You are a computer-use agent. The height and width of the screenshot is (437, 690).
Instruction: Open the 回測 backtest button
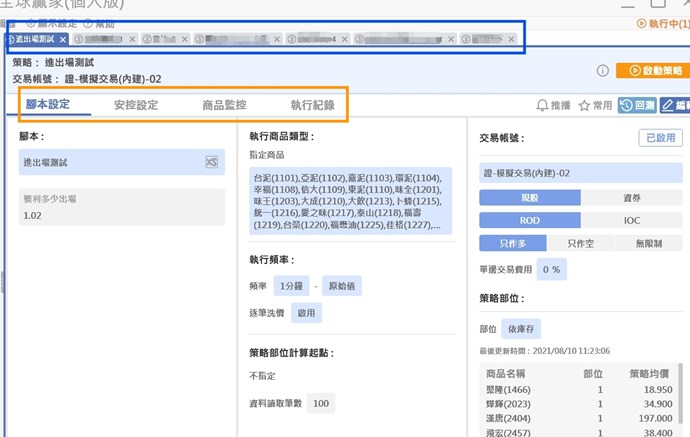click(637, 105)
